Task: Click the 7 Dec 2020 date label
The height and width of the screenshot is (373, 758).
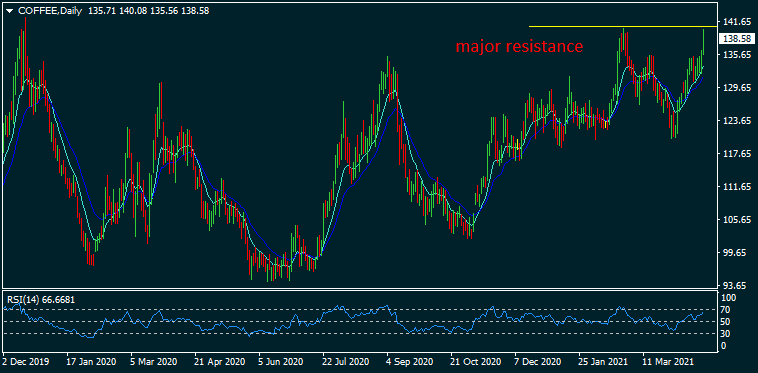Action: [539, 361]
